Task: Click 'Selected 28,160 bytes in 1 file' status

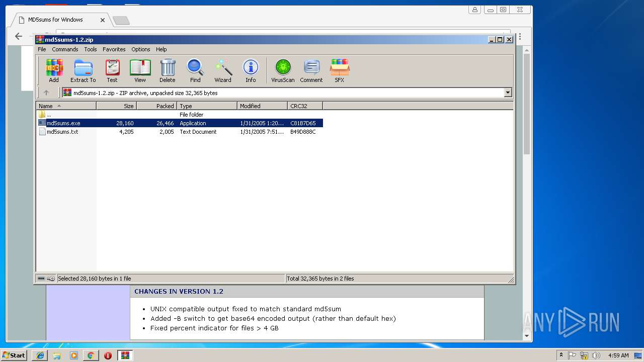Action: [95, 279]
